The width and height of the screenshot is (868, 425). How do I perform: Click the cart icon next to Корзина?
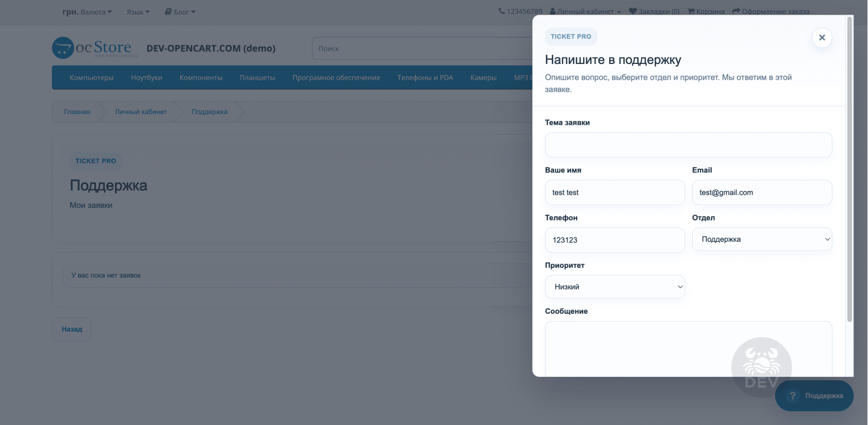[x=691, y=11]
